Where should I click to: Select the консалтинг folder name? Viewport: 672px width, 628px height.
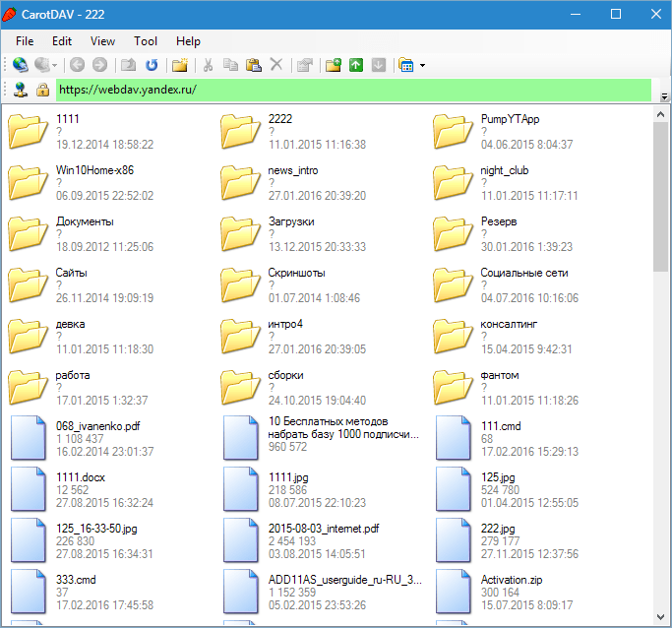(x=509, y=324)
